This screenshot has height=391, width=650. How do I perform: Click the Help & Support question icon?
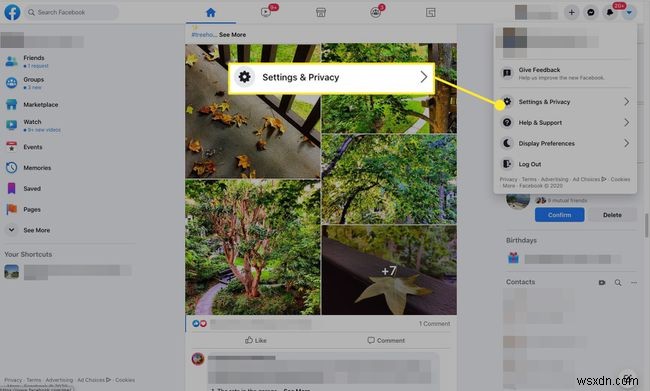tap(507, 123)
